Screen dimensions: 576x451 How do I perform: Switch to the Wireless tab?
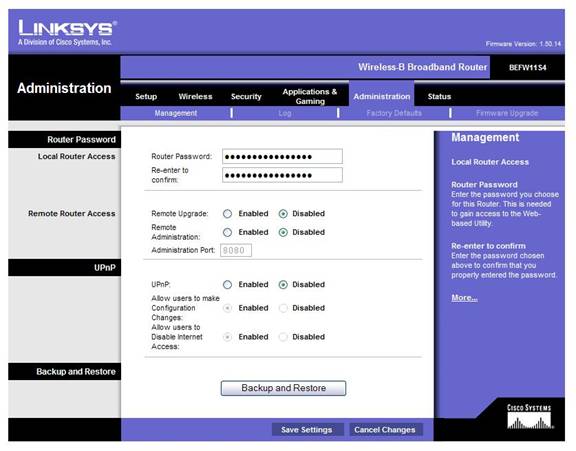[195, 97]
